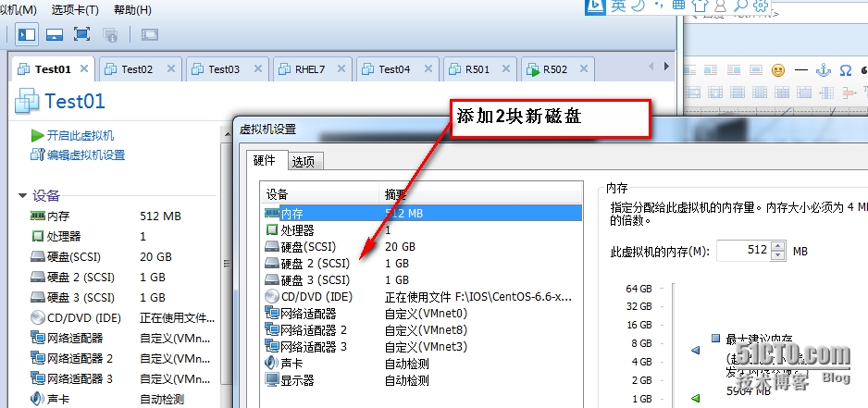Click the 英 language mode in IME bar
The image size is (868, 408).
[x=618, y=6]
